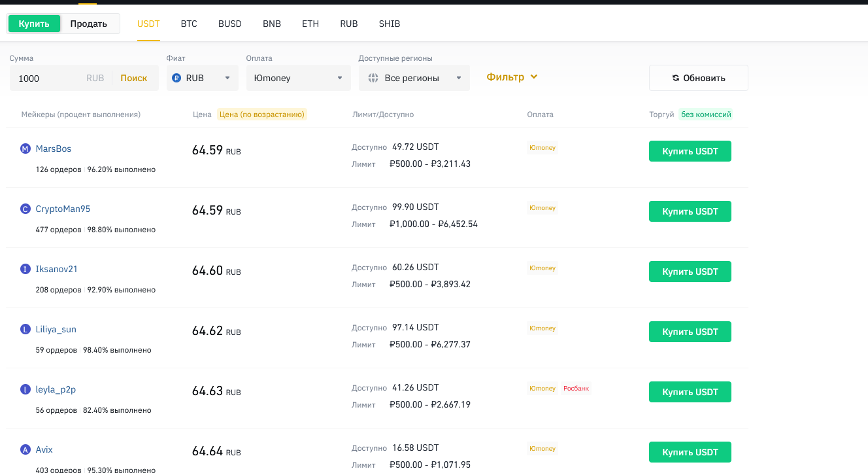The image size is (868, 473).
Task: Open the Фиат RUB dropdown
Action: 203,78
